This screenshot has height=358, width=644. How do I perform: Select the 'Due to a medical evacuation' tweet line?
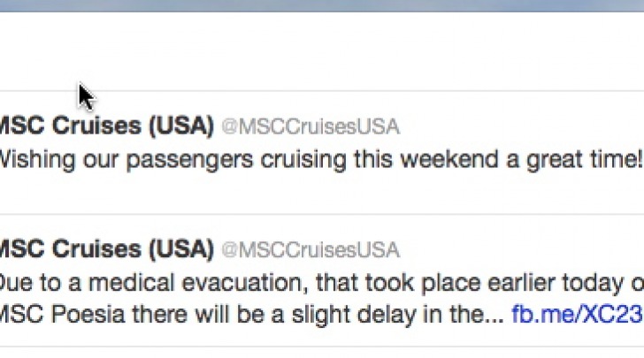pos(322,283)
